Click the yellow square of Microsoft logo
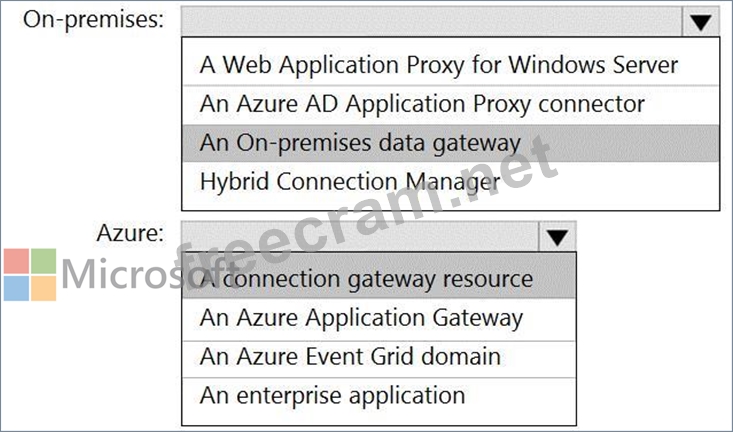Screen dimensions: 733x432 [43, 288]
